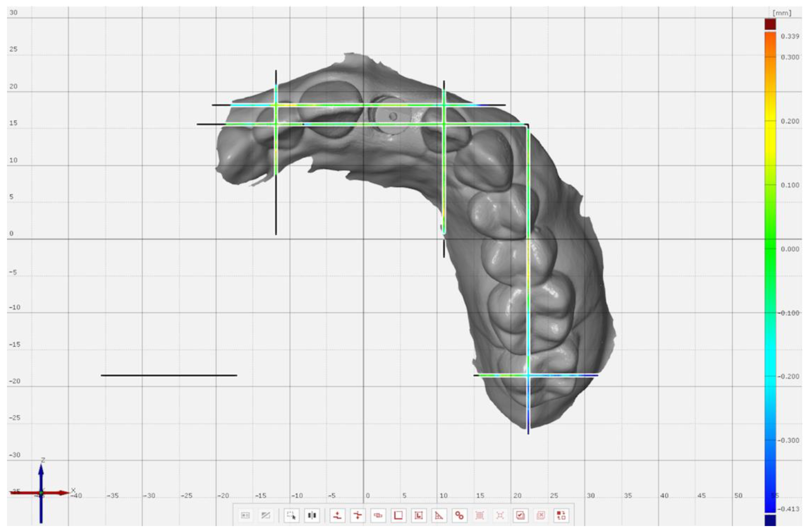
Task: Click the dark blue swatch below legend
Action: pyautogui.click(x=770, y=520)
